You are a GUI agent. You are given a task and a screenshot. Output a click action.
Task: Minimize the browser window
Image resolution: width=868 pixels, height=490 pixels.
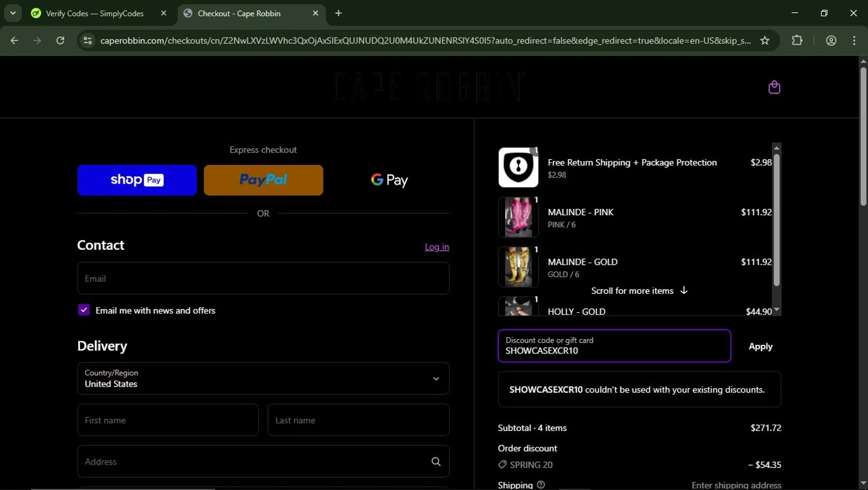tap(795, 13)
